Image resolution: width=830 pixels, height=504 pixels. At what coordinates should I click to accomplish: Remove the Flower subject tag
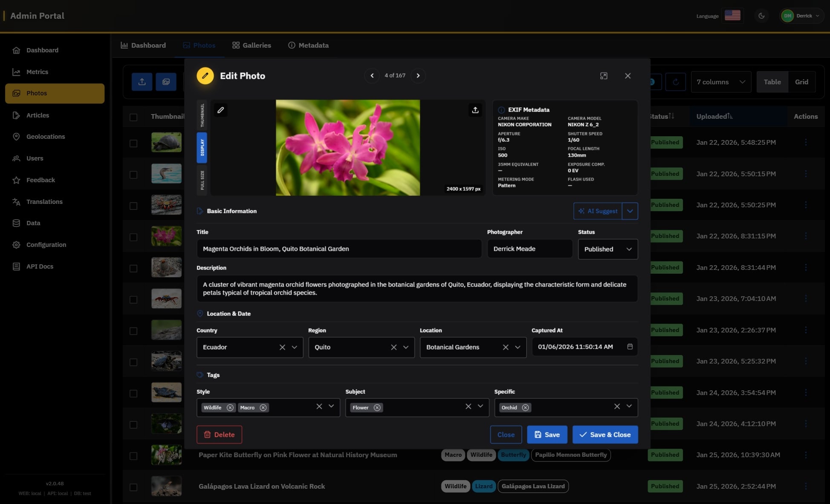click(x=377, y=407)
